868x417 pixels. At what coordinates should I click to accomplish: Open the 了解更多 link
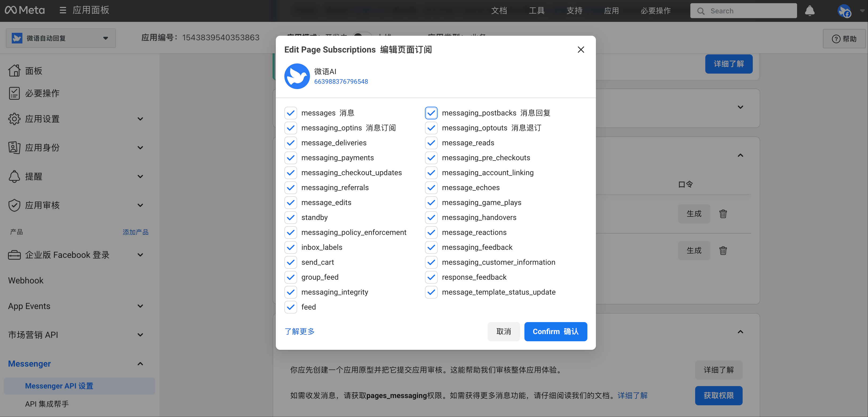click(x=299, y=331)
